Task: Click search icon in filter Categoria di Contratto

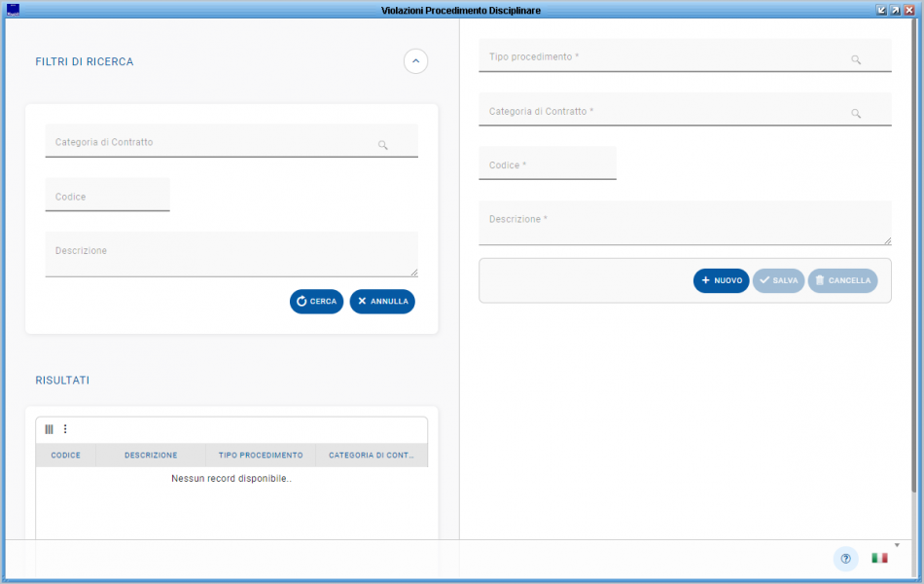Action: 383,144
